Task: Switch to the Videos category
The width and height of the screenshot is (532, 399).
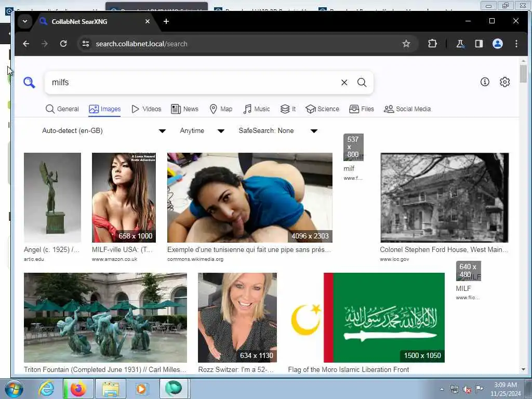Action: point(146,109)
